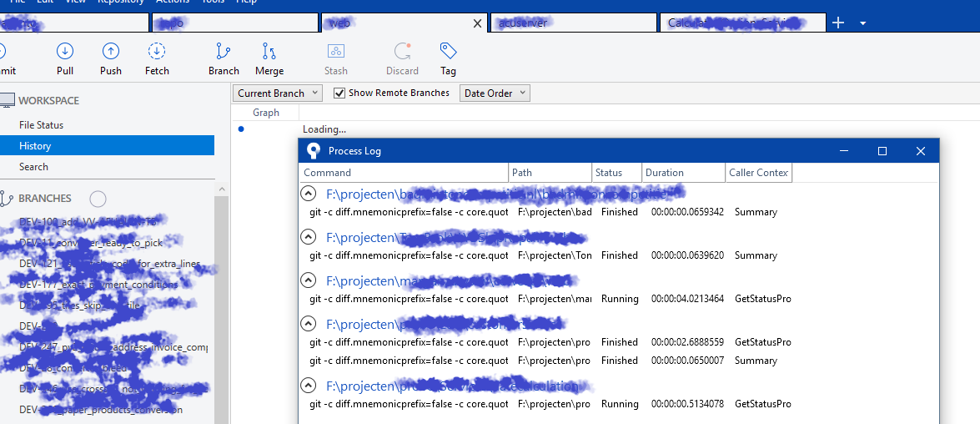The image size is (980, 424).
Task: Click the Discard toolbar icon
Action: [x=402, y=51]
